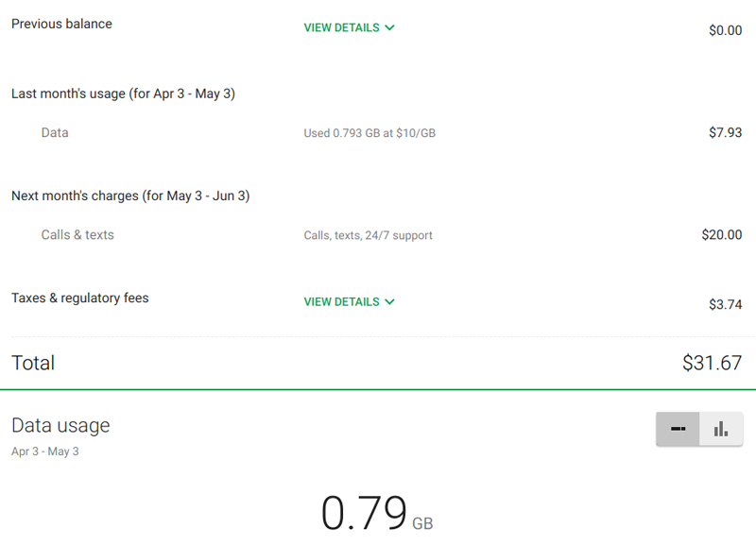Switch to the bar chart data view
756x545 pixels.
point(721,429)
